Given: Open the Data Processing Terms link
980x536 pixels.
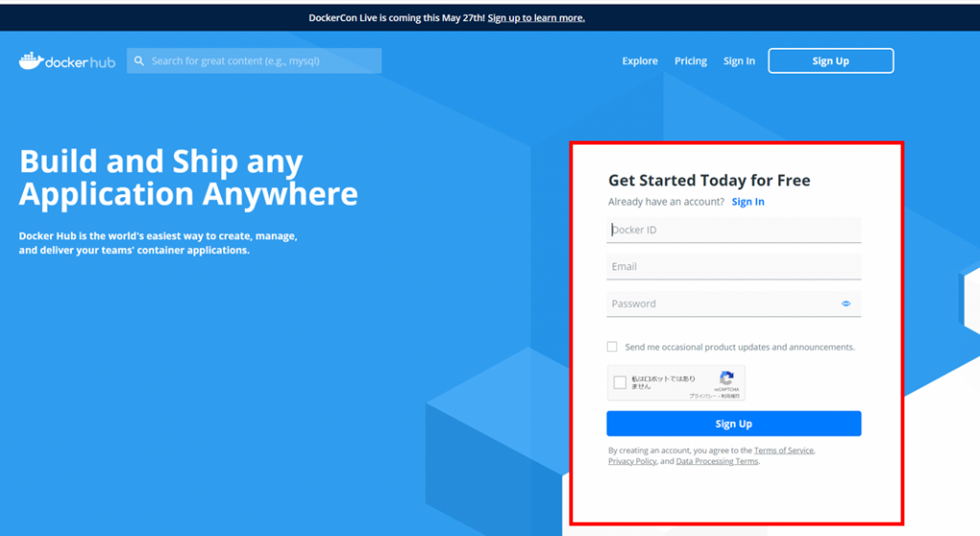Looking at the screenshot, I should tap(717, 461).
